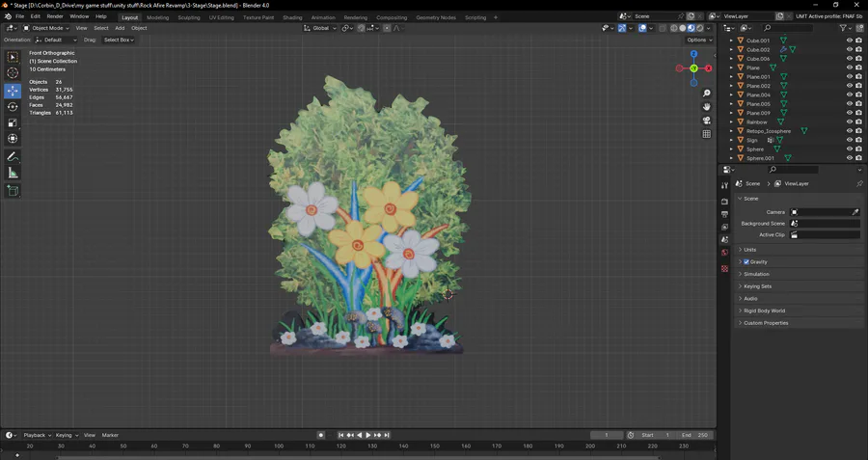Pick the 3D Cursor tool
The height and width of the screenshot is (460, 868).
13,73
